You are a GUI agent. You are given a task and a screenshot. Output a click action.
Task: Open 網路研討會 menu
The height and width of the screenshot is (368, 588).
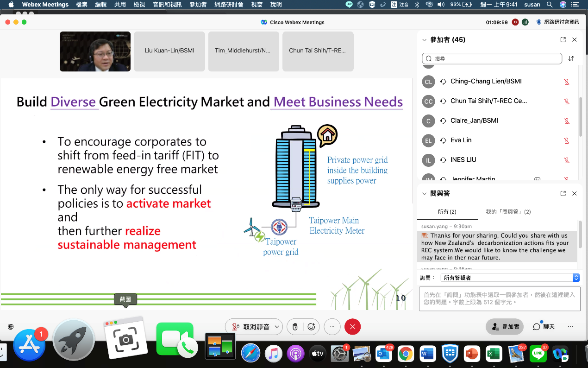pyautogui.click(x=230, y=5)
